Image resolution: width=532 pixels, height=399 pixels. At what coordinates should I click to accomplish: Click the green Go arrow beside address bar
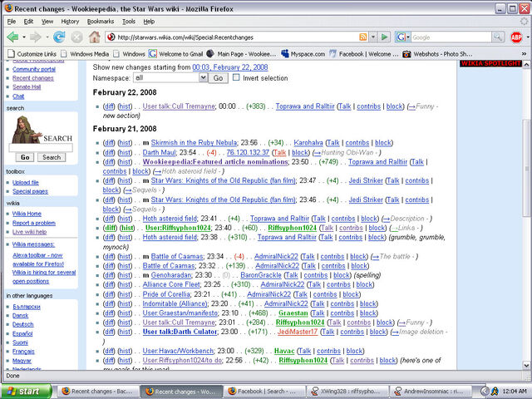(x=384, y=37)
